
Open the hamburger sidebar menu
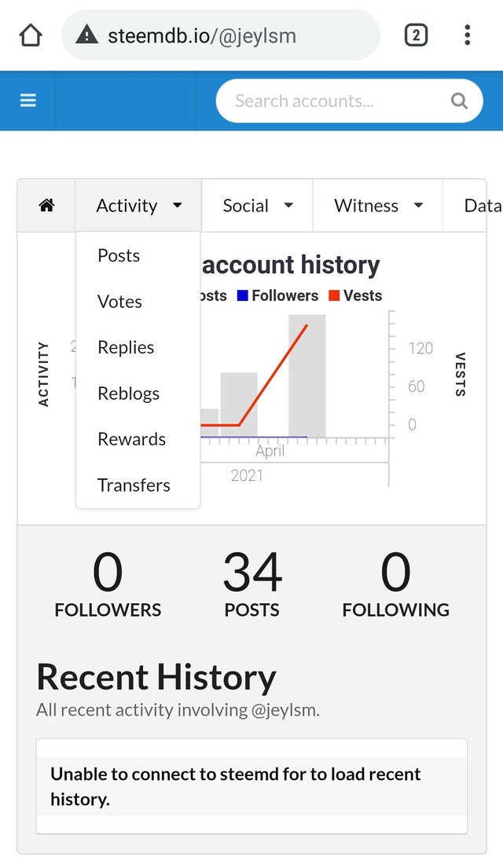tap(28, 101)
